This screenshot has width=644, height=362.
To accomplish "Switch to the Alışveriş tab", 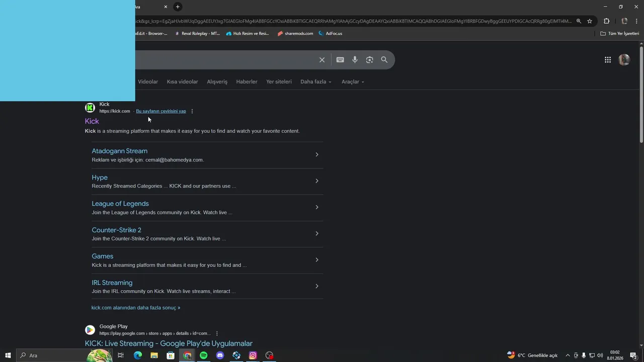I will point(217,81).
